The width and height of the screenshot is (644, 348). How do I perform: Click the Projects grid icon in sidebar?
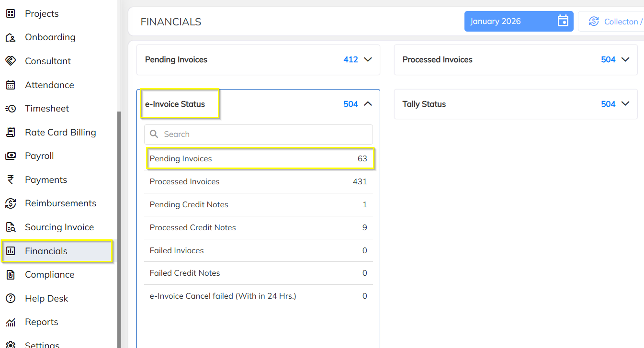(x=11, y=13)
